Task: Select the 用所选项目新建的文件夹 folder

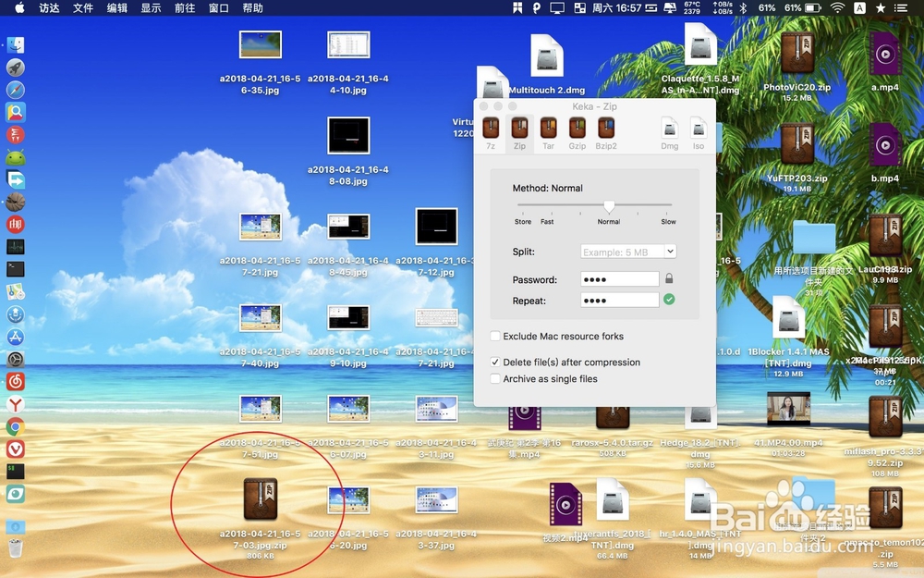Action: coord(814,238)
